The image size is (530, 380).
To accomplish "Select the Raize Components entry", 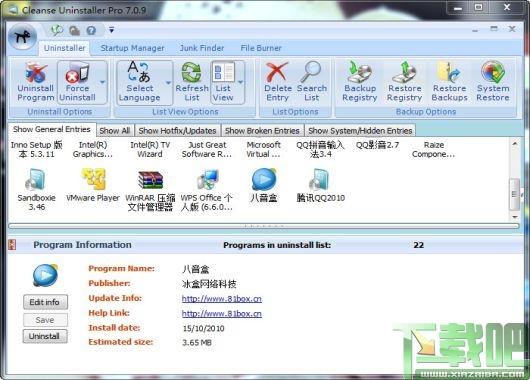I will [434, 149].
